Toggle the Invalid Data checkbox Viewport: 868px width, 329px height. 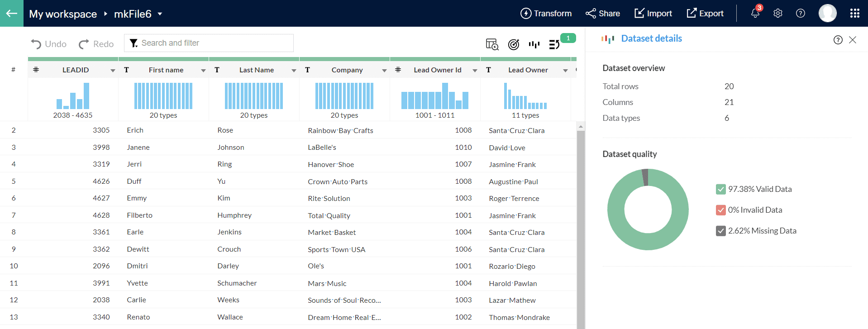click(x=721, y=210)
